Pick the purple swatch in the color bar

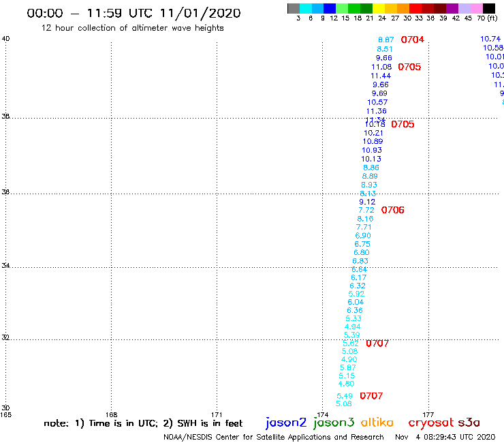[x=452, y=8]
